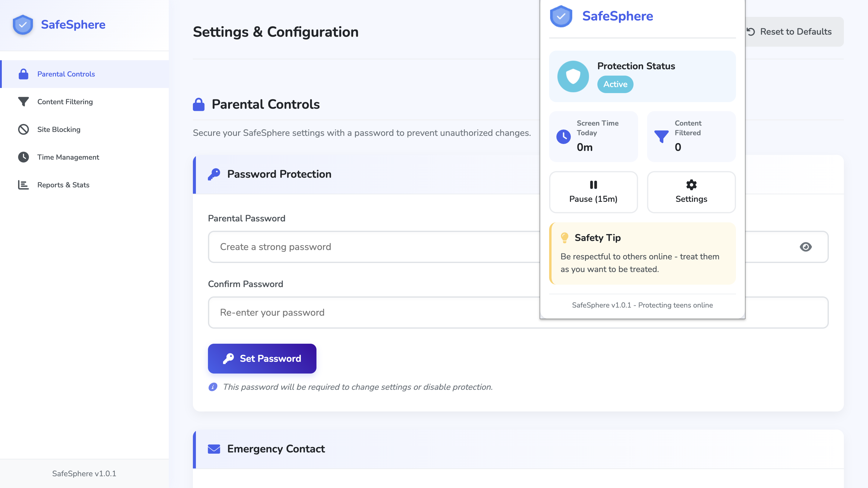Screen dimensions: 868x488
Task: Open the Time Management section
Action: tap(68, 157)
